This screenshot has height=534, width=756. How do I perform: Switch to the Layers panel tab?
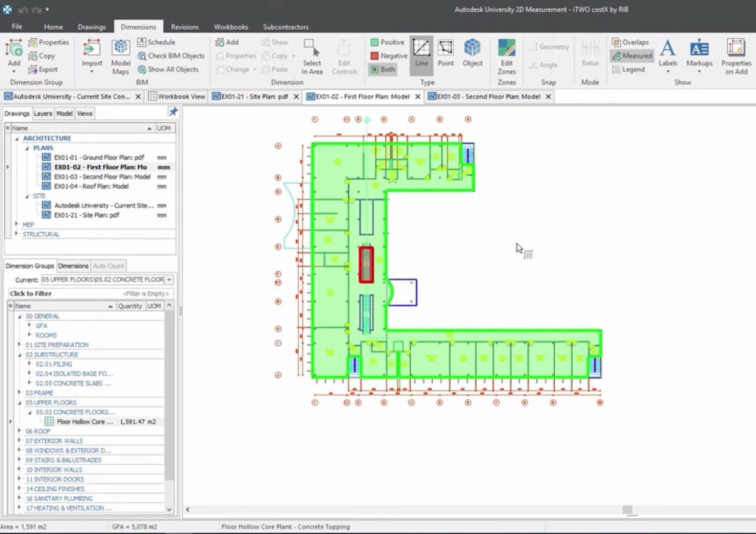coord(43,113)
